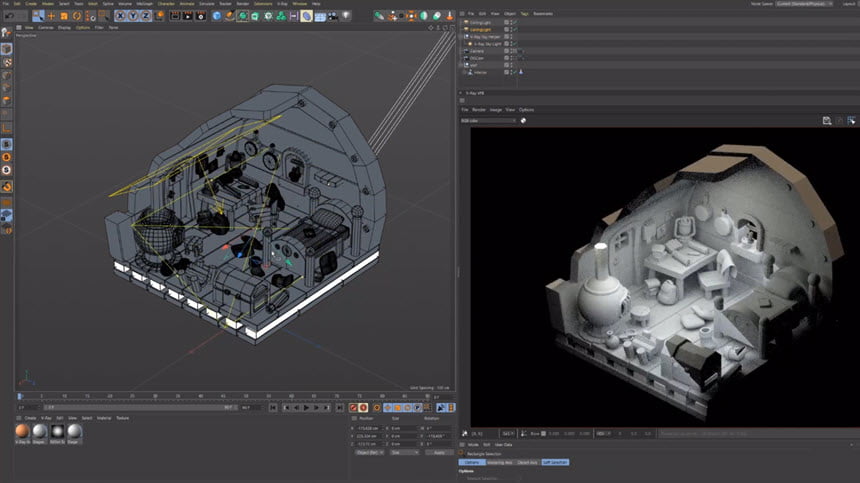Click the Apply button in coordinates
Image resolution: width=860 pixels, height=483 pixels.
tap(439, 452)
